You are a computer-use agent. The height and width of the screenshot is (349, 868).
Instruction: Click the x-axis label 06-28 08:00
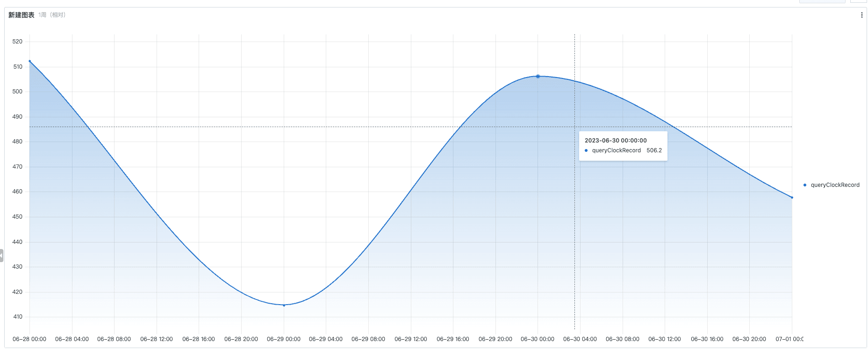(114, 339)
